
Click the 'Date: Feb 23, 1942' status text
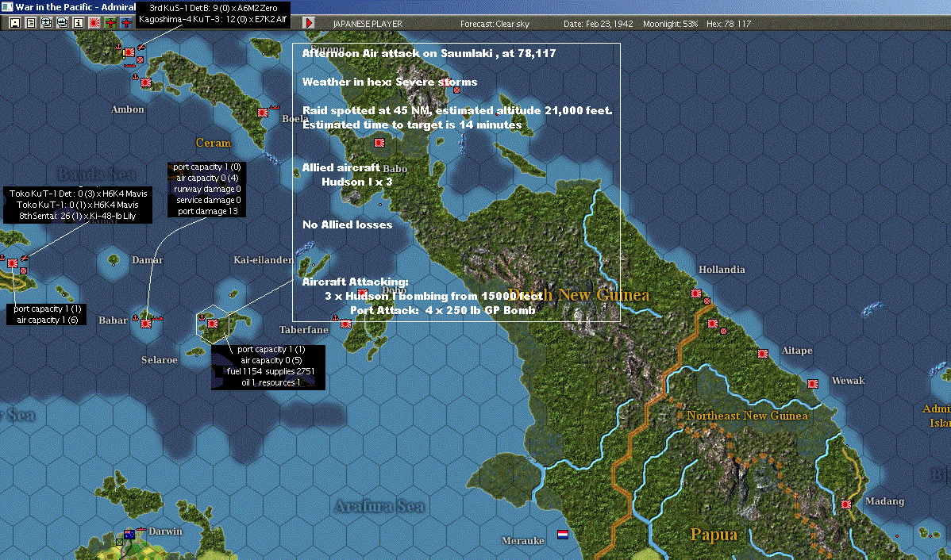point(598,24)
